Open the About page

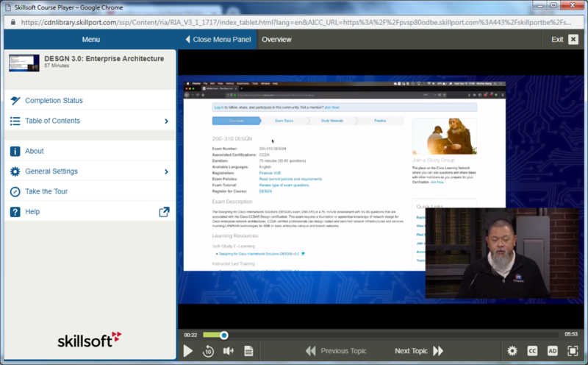click(90, 151)
